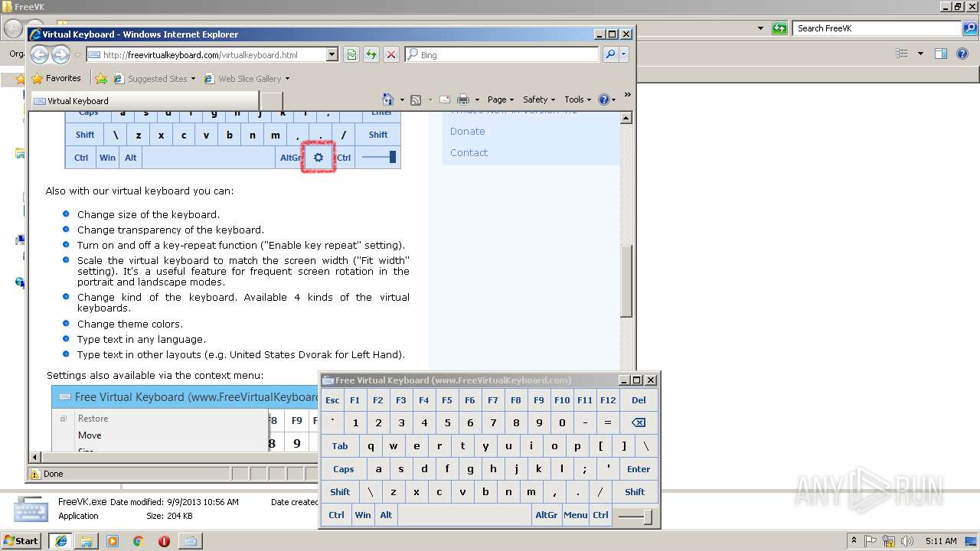The width and height of the screenshot is (980, 551).
Task: Expand Web Slice Gallery dropdown
Action: 287,78
